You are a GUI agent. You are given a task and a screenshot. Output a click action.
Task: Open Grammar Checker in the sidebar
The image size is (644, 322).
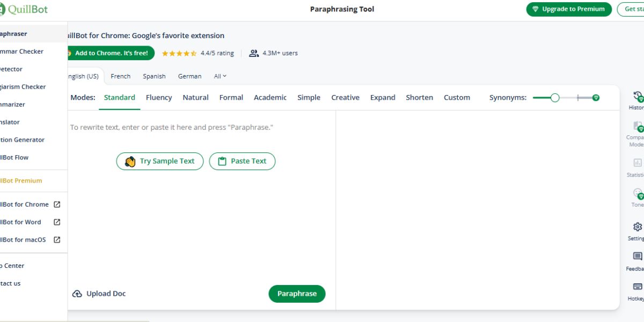coord(33,52)
